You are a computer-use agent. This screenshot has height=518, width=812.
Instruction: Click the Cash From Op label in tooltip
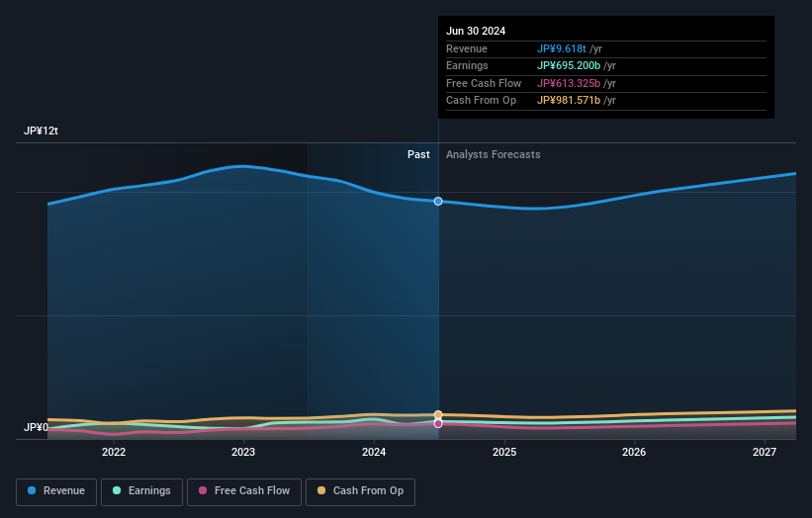point(481,101)
